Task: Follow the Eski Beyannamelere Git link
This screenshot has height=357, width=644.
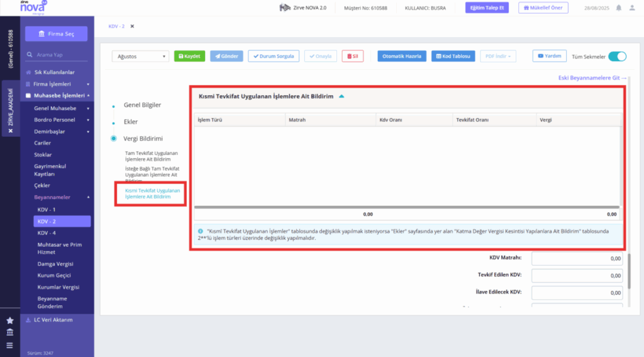Action: coord(592,77)
